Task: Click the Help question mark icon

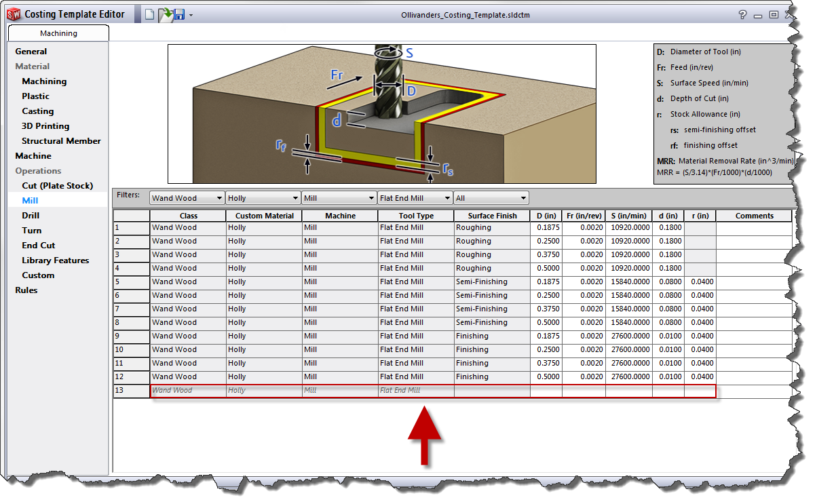Action: point(743,14)
